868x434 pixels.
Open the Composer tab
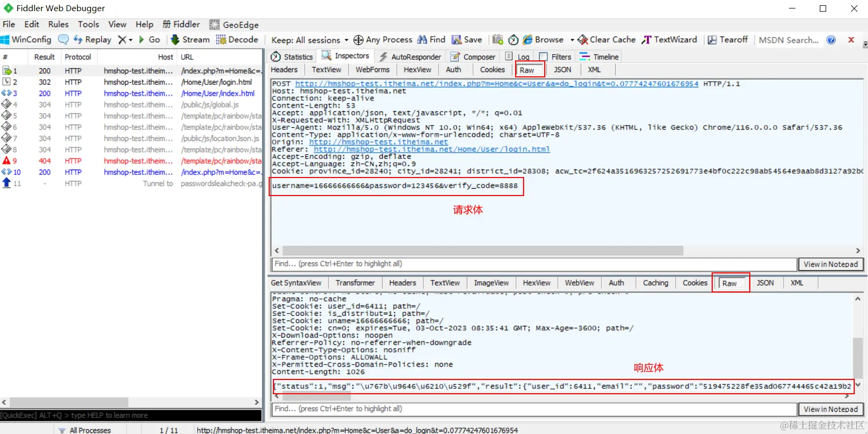click(473, 57)
